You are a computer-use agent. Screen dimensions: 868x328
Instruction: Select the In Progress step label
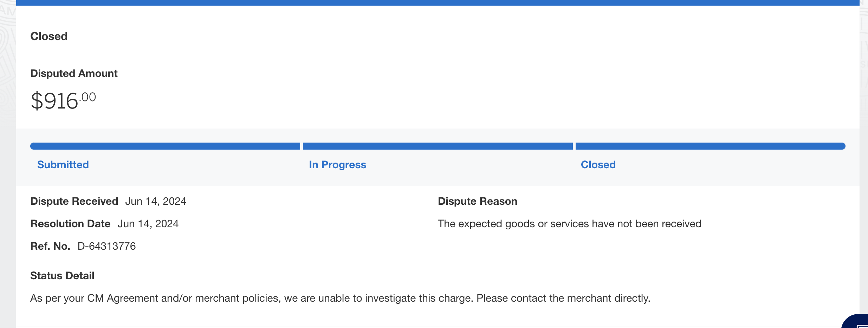pos(337,164)
